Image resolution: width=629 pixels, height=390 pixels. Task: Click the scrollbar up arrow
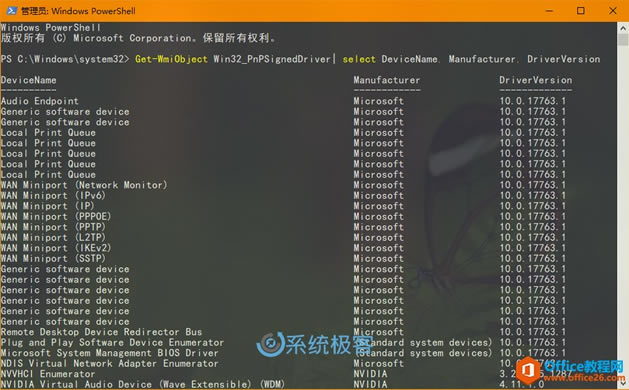click(623, 28)
